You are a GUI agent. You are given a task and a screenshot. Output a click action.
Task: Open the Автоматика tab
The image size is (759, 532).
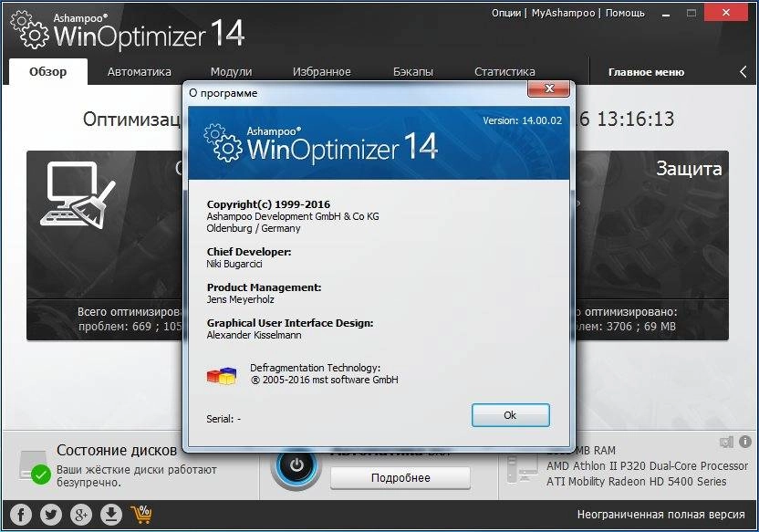[140, 72]
